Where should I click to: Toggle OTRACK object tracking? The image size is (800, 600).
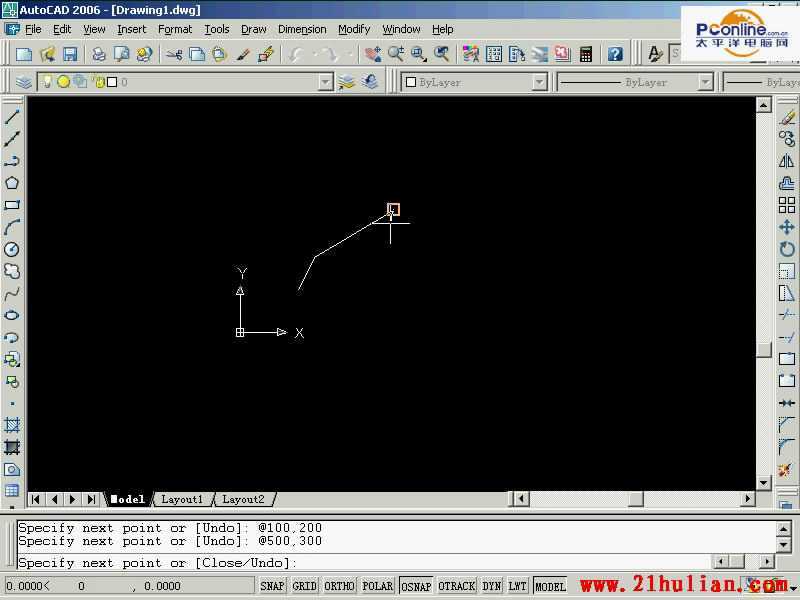(x=457, y=586)
